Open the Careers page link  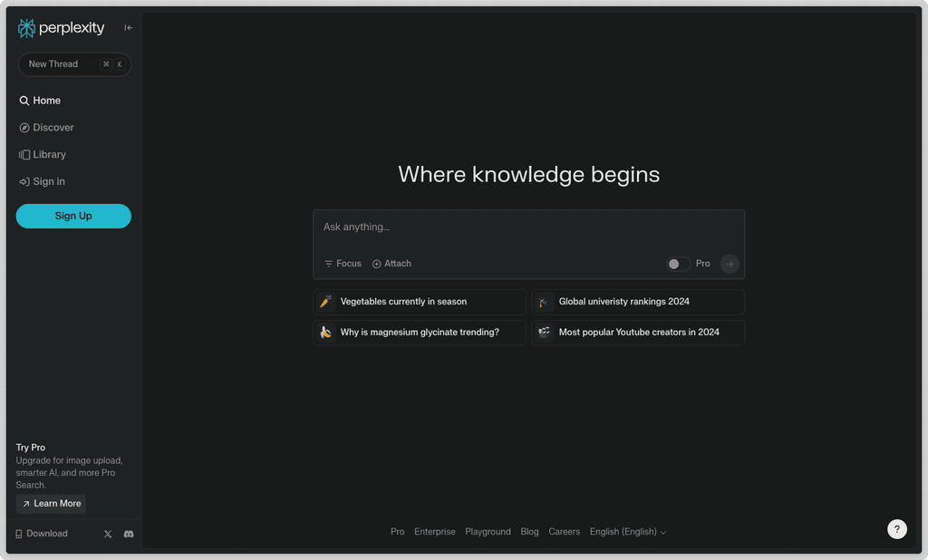[x=565, y=532]
